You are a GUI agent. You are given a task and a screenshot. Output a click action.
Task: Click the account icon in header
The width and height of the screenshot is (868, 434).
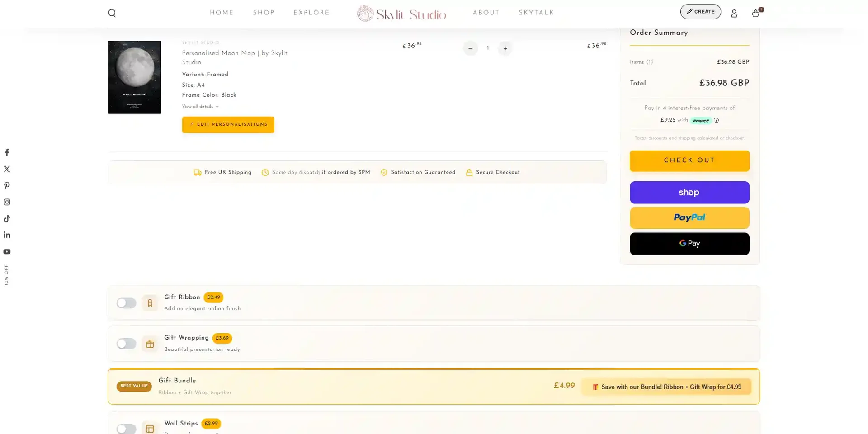(734, 14)
